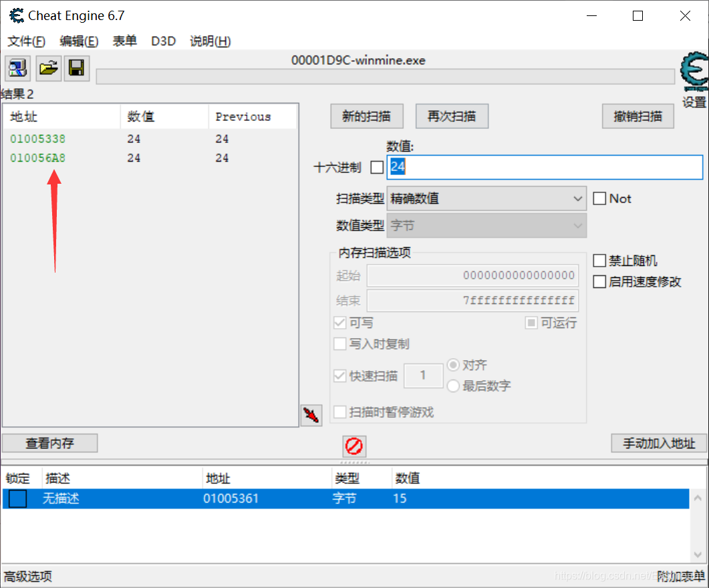709x588 pixels.
Task: Toggle the 可写 writable checkbox
Action: point(339,323)
